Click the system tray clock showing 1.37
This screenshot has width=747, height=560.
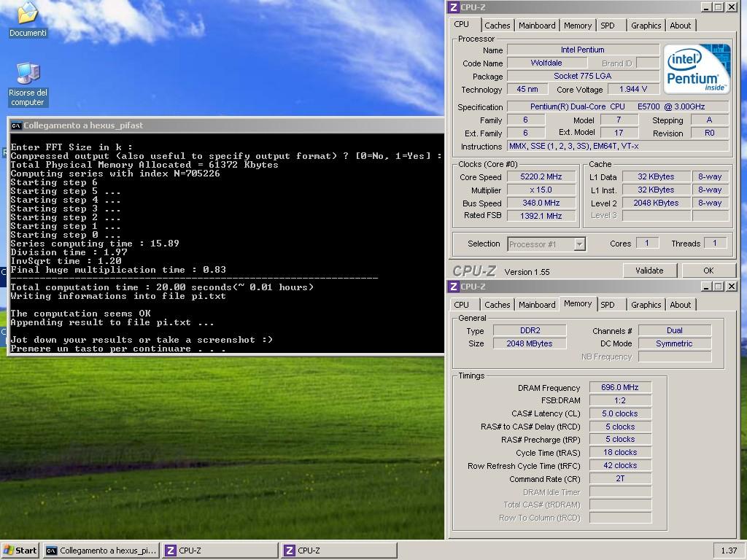point(729,551)
